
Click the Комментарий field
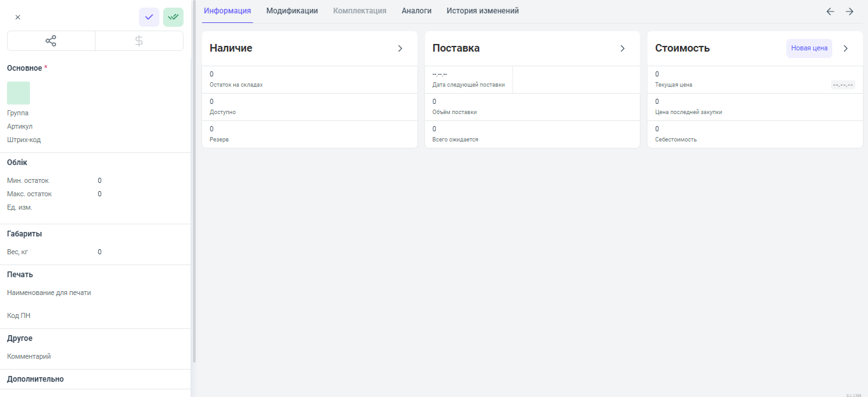pos(96,356)
